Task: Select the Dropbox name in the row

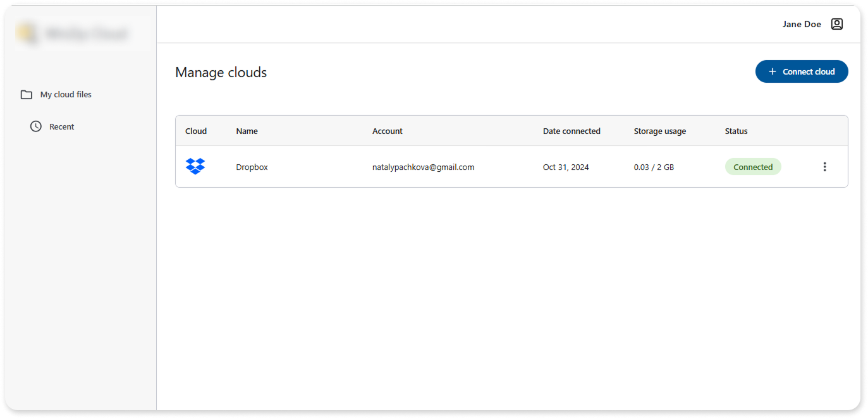Action: (x=252, y=167)
